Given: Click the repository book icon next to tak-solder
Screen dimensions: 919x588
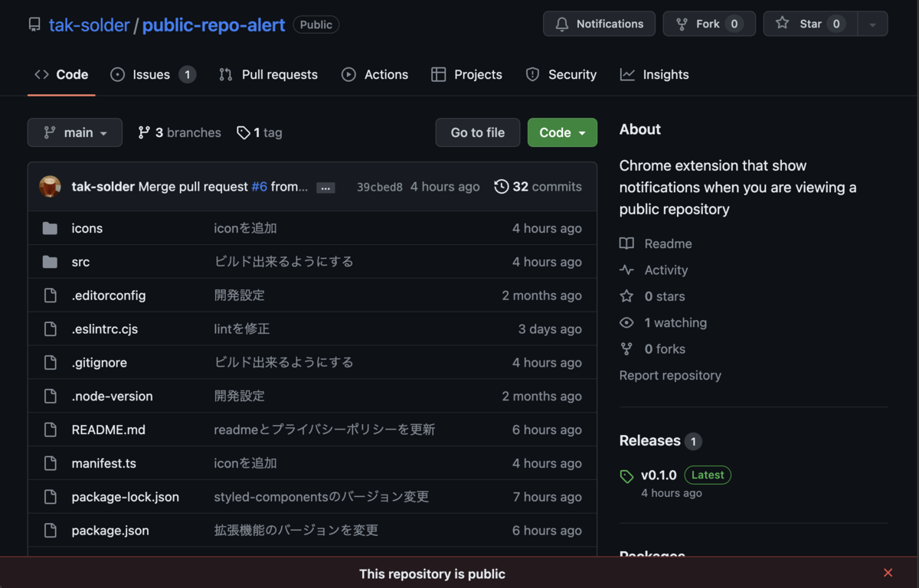Looking at the screenshot, I should 33,24.
